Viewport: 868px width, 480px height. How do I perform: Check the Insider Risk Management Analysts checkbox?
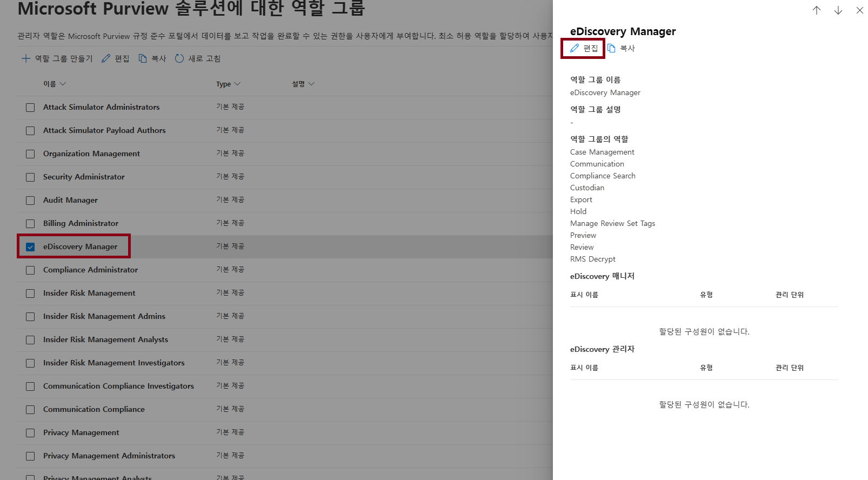point(30,340)
